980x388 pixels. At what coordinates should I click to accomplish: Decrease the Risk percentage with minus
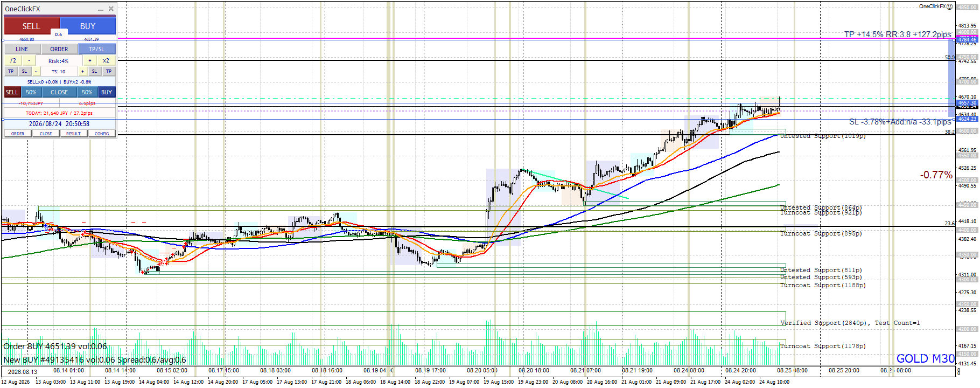tap(29, 61)
